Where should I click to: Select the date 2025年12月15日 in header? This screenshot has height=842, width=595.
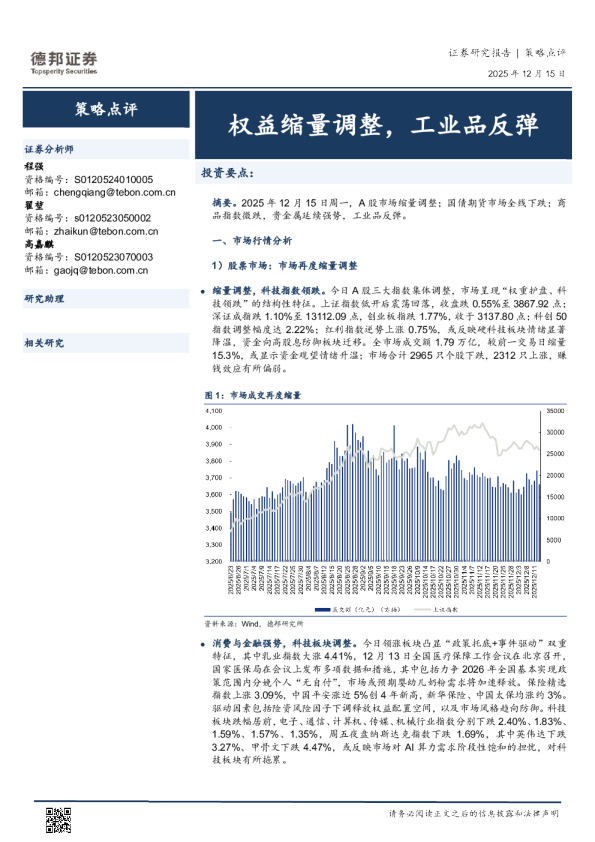coord(526,74)
